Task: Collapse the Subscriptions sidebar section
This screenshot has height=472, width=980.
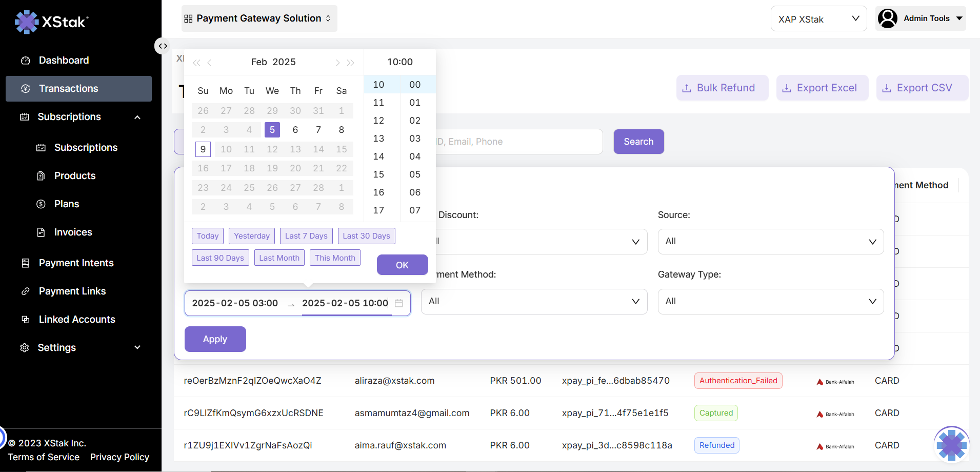Action: coord(137,117)
